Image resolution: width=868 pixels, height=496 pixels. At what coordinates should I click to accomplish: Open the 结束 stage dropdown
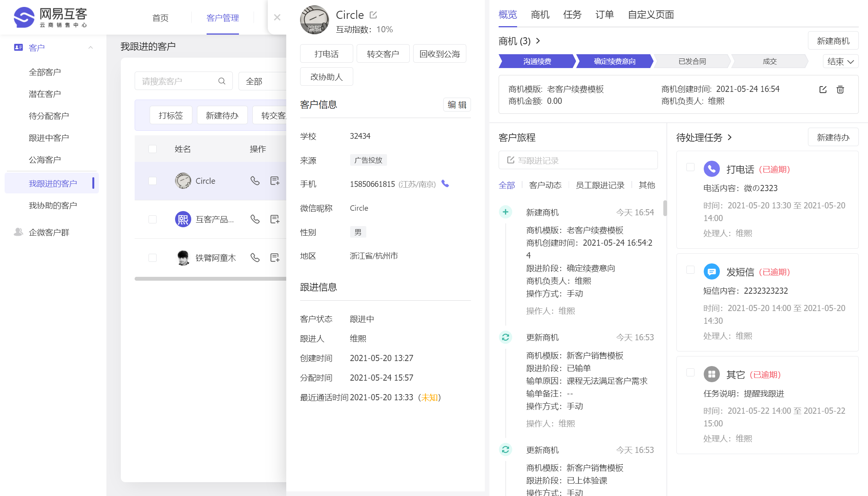840,62
